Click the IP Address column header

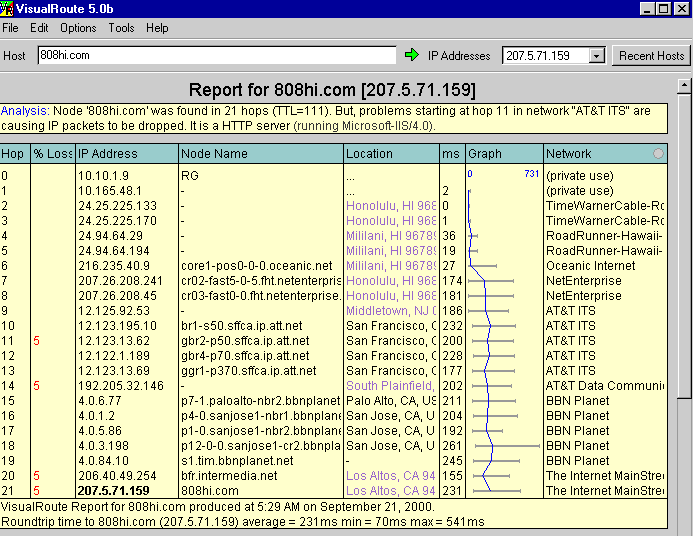127,153
